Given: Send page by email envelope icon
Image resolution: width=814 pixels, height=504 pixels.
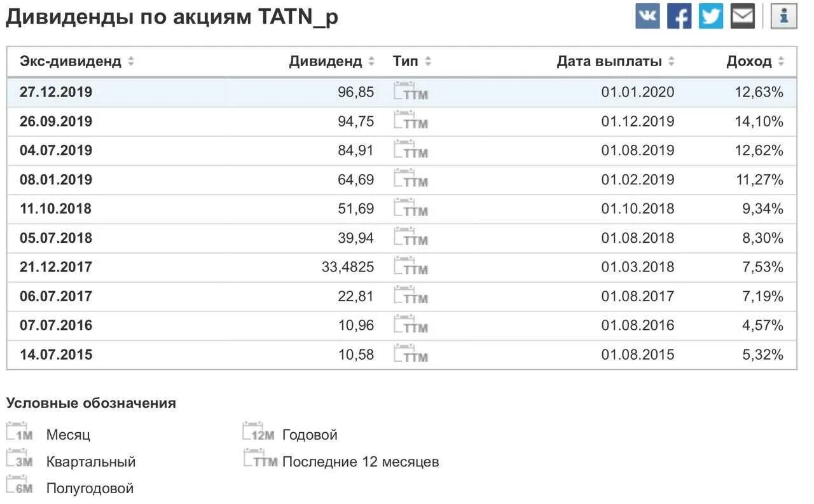Looking at the screenshot, I should 742,16.
